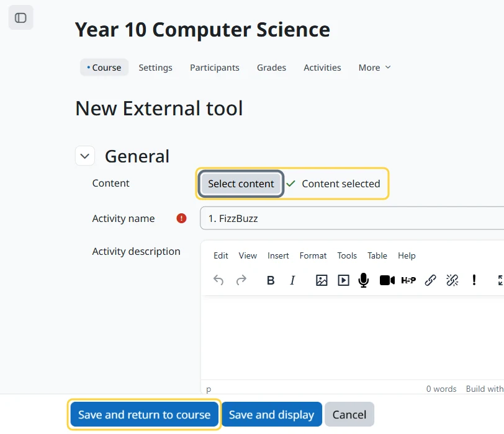This screenshot has width=504, height=434.
Task: Click Save and display button
Action: pyautogui.click(x=272, y=414)
